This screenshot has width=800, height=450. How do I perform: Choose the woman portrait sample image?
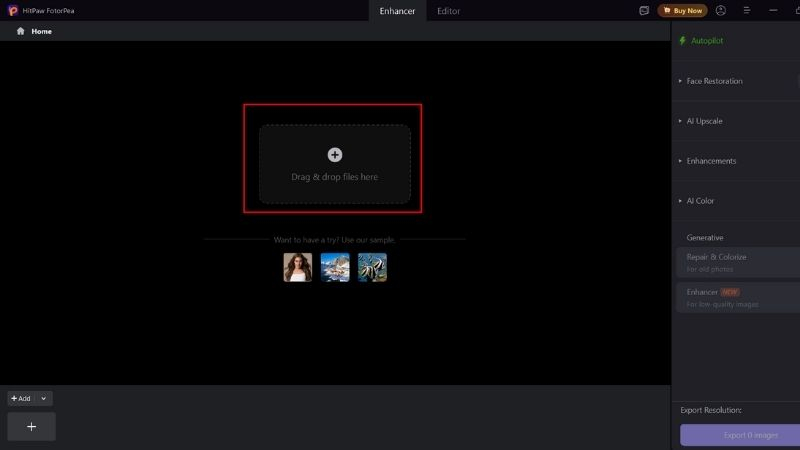pyautogui.click(x=298, y=267)
